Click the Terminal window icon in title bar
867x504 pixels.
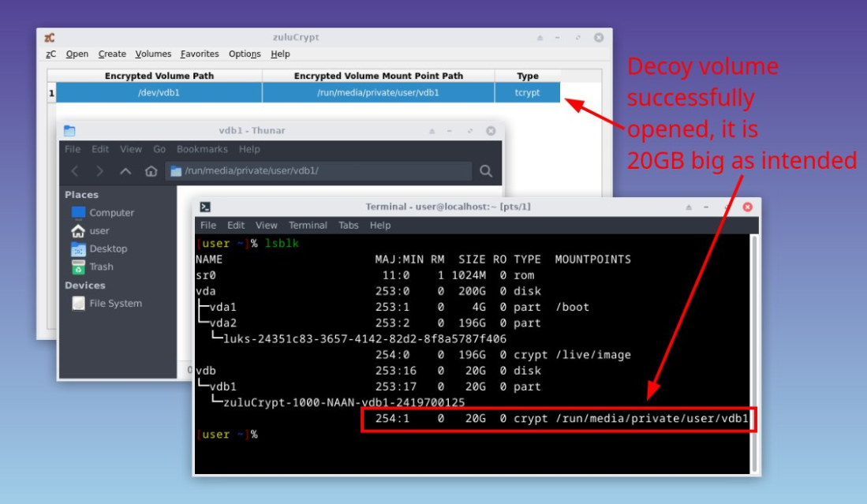(205, 207)
